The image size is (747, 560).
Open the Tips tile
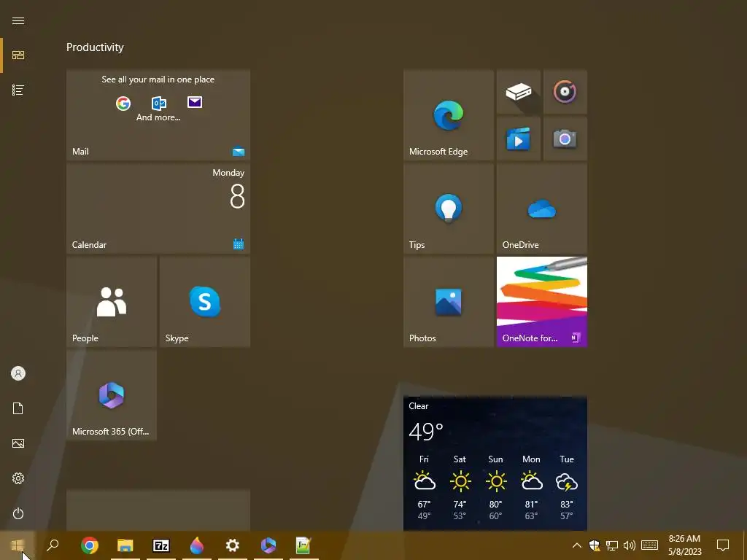449,208
